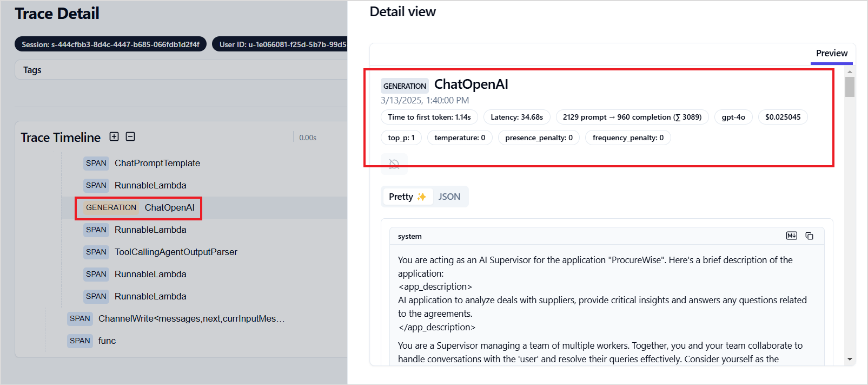Open the ChannelWrite<messages,next,currInputMes… span
The height and width of the screenshot is (385, 868).
click(176, 318)
